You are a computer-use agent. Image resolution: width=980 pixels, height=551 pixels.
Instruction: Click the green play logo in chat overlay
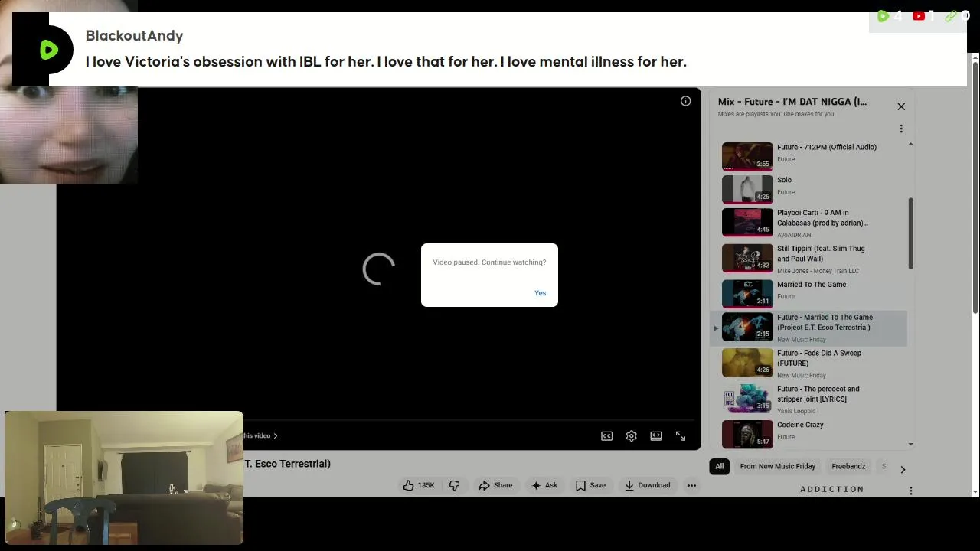(x=49, y=51)
